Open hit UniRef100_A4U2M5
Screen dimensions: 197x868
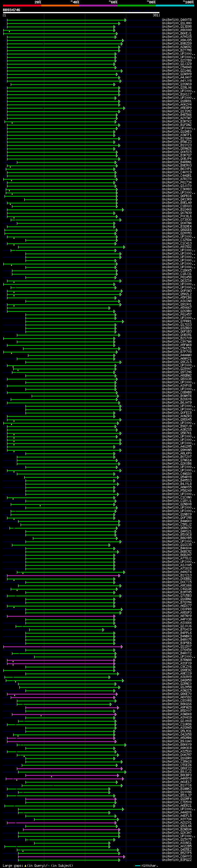pyautogui.click(x=177, y=446)
